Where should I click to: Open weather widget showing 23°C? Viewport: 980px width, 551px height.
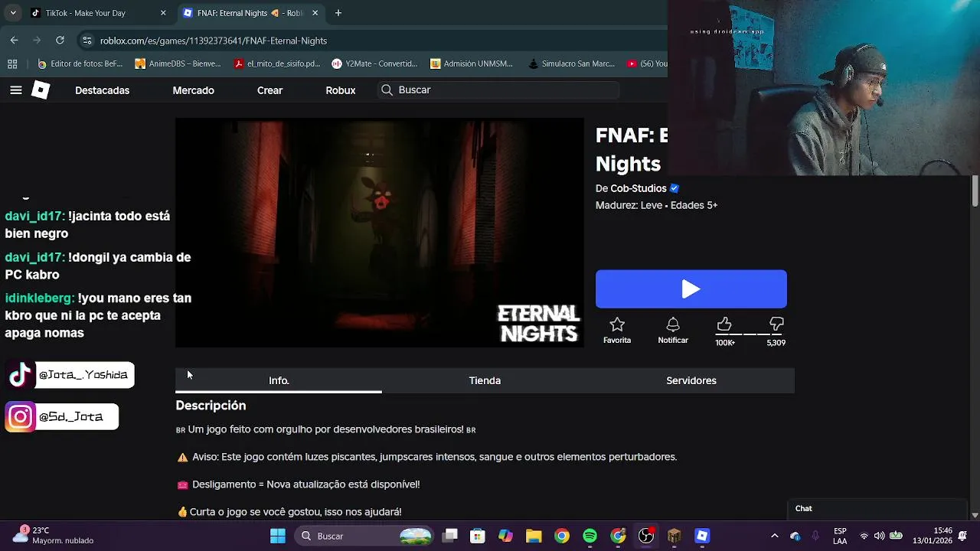click(x=54, y=535)
